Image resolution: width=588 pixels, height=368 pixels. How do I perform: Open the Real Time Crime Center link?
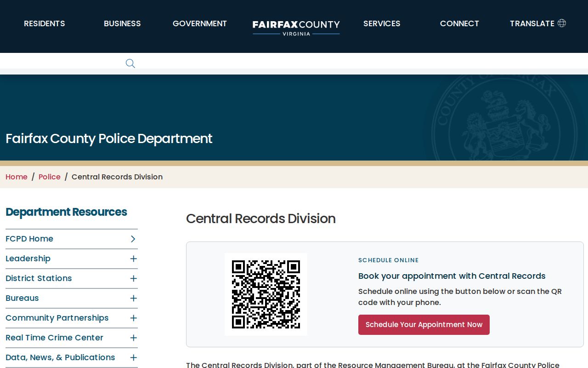pos(54,338)
